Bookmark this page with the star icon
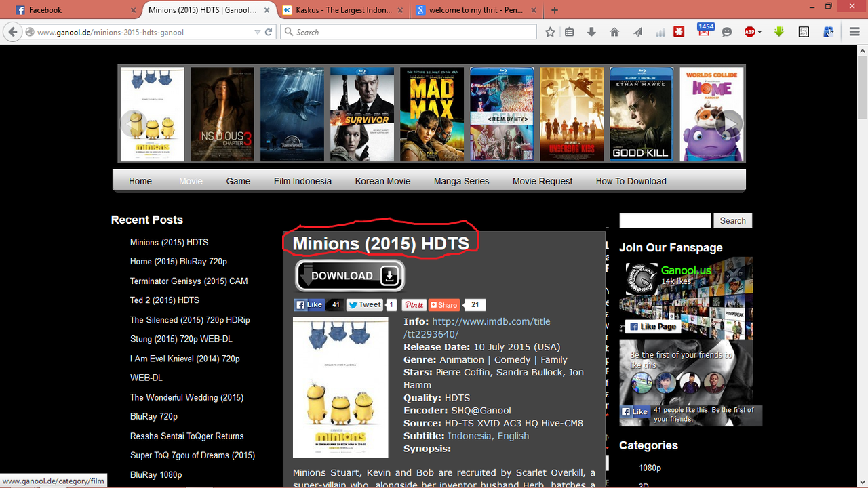Viewport: 868px width, 488px height. point(550,32)
